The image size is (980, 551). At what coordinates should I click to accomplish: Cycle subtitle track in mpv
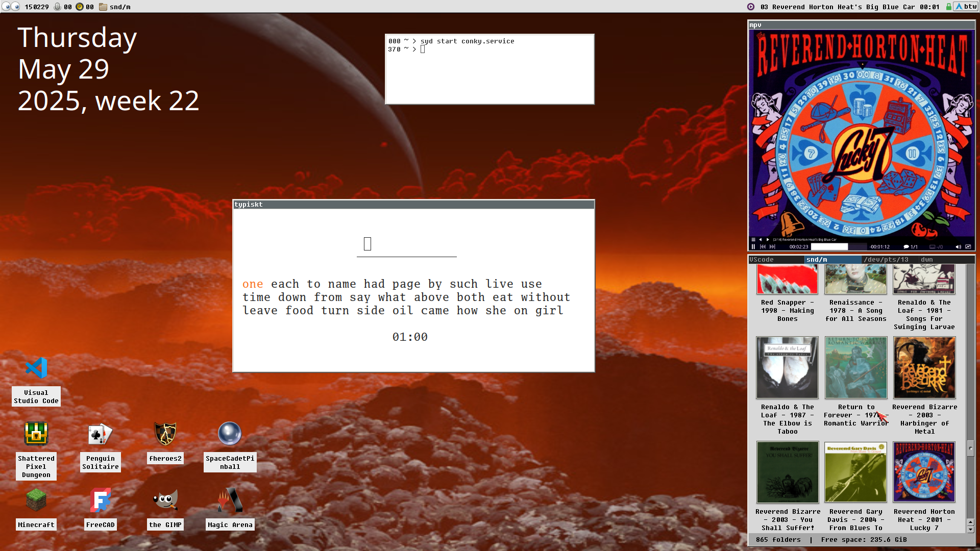pos(936,247)
